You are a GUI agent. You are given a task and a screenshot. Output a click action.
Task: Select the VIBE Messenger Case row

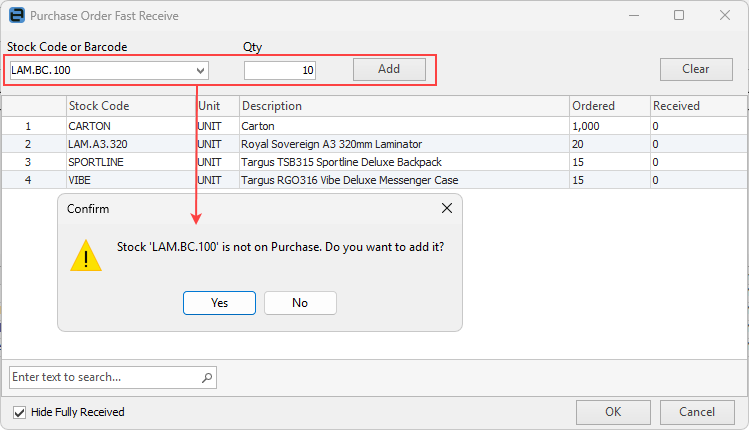click(x=300, y=180)
